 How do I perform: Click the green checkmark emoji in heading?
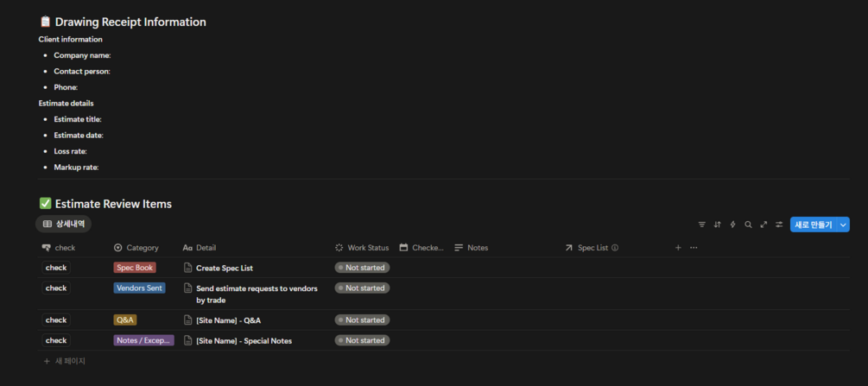point(46,204)
